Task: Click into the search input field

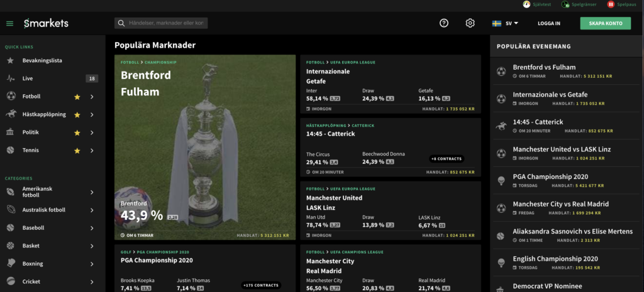Action: click(166, 23)
